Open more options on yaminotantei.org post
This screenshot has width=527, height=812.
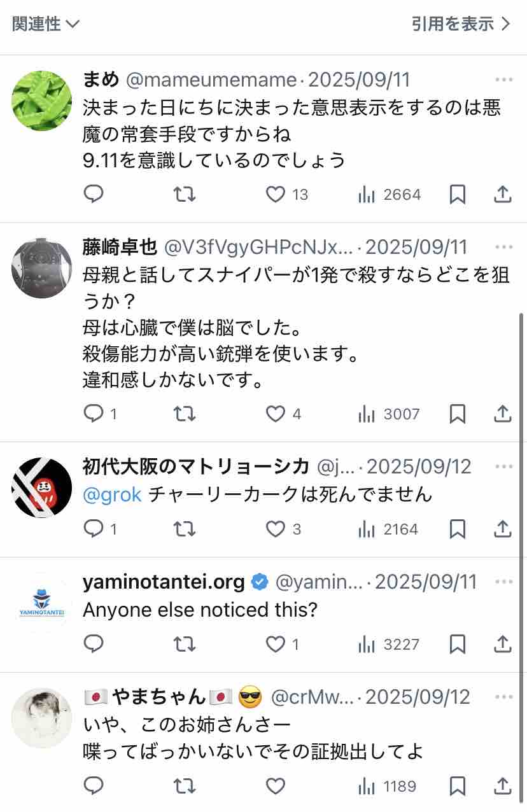[503, 582]
